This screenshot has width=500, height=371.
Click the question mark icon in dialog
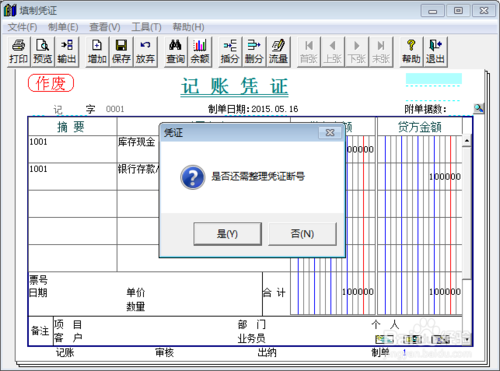pyautogui.click(x=193, y=177)
